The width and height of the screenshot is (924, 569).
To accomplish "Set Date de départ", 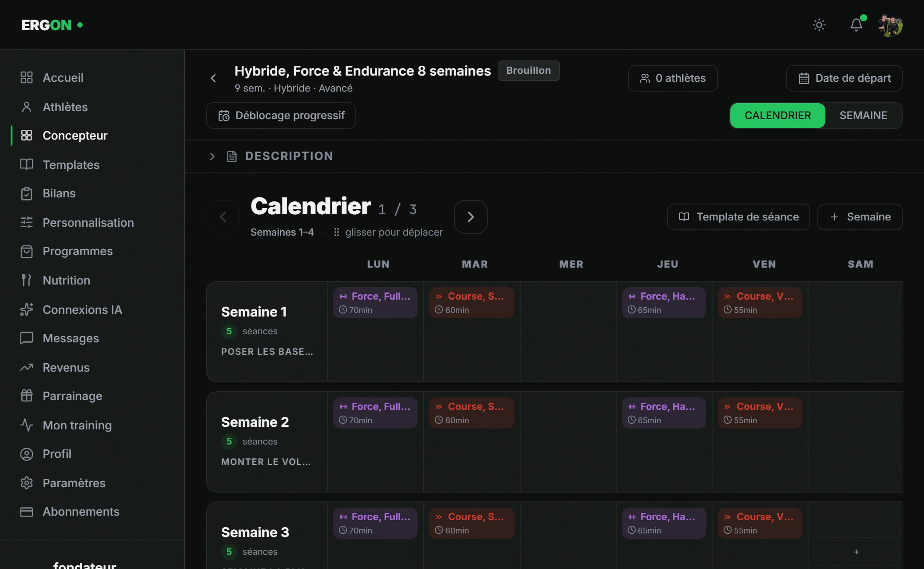I will [x=844, y=78].
